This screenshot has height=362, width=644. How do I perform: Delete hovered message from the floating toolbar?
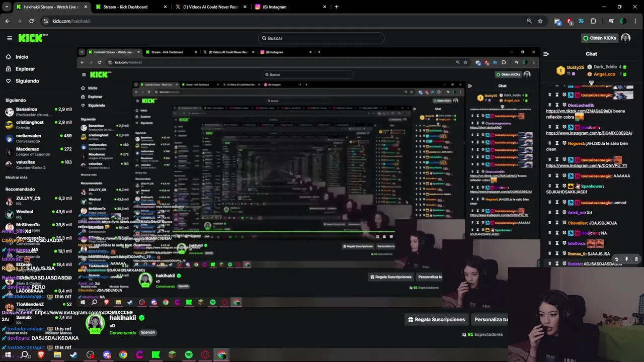pos(636,259)
